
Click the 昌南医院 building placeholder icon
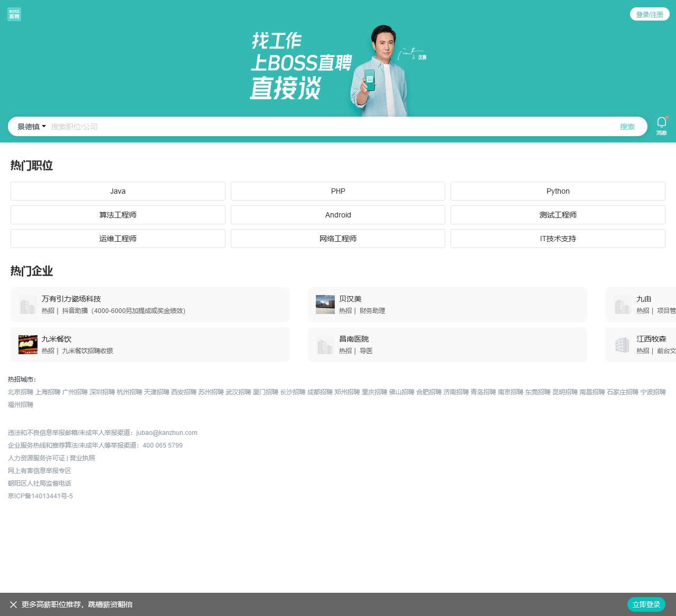pyautogui.click(x=325, y=344)
